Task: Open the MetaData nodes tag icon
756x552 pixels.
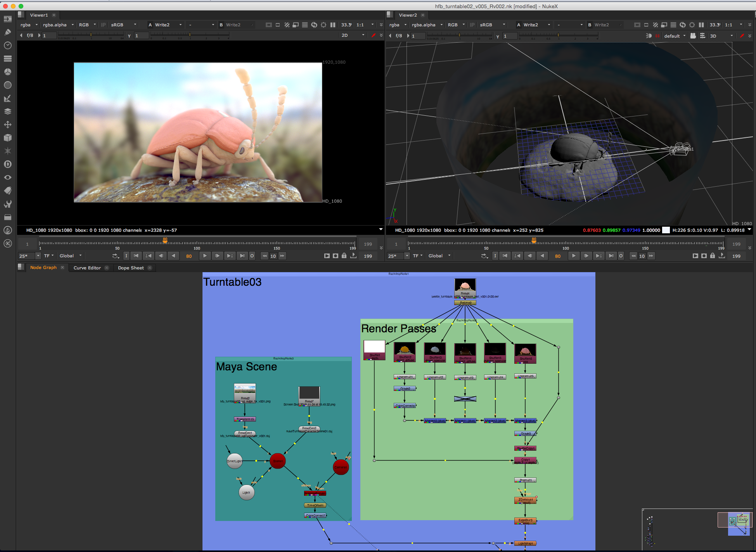Action: 8,191
